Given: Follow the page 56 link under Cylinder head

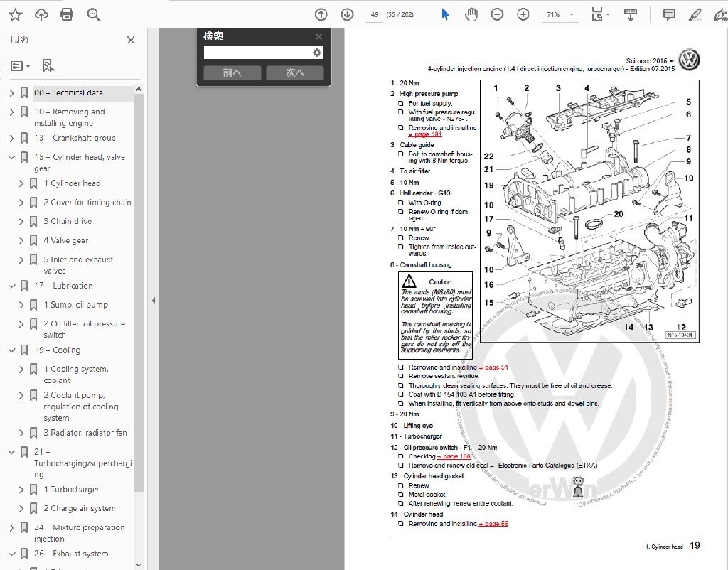Looking at the screenshot, I should tap(493, 524).
